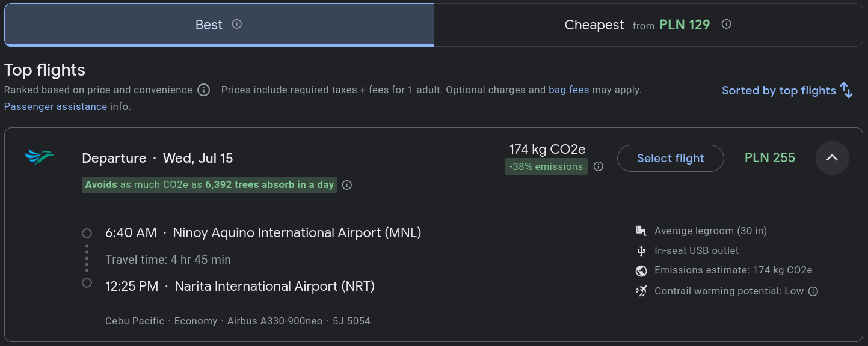This screenshot has height=346, width=868.
Task: Click Average legroom (30 in) text
Action: click(710, 231)
